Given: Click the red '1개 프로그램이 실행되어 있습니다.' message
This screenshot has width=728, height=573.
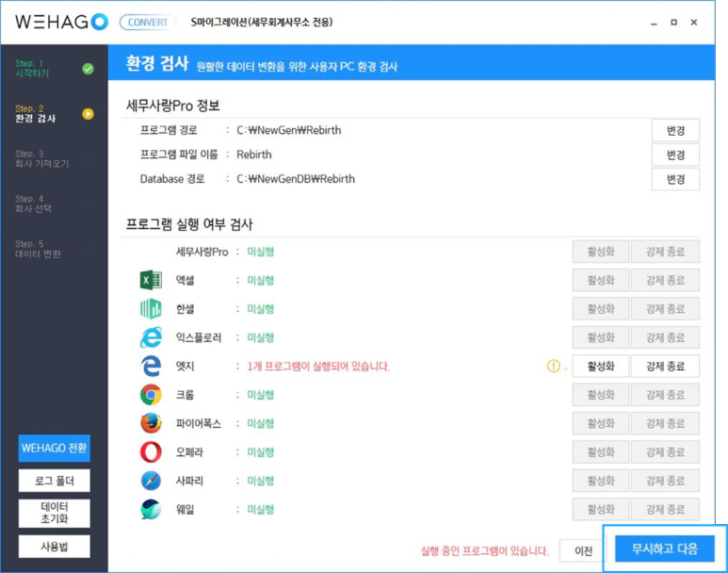Looking at the screenshot, I should point(318,367).
